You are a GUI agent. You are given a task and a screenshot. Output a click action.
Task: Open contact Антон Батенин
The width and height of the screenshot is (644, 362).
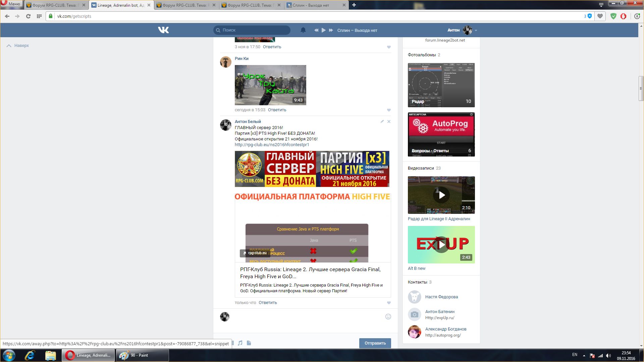pos(440,312)
